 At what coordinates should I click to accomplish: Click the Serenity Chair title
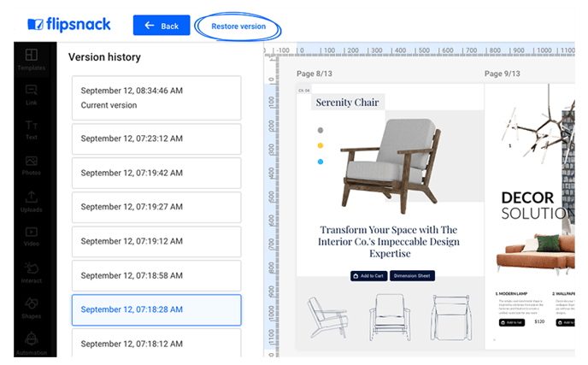click(347, 102)
